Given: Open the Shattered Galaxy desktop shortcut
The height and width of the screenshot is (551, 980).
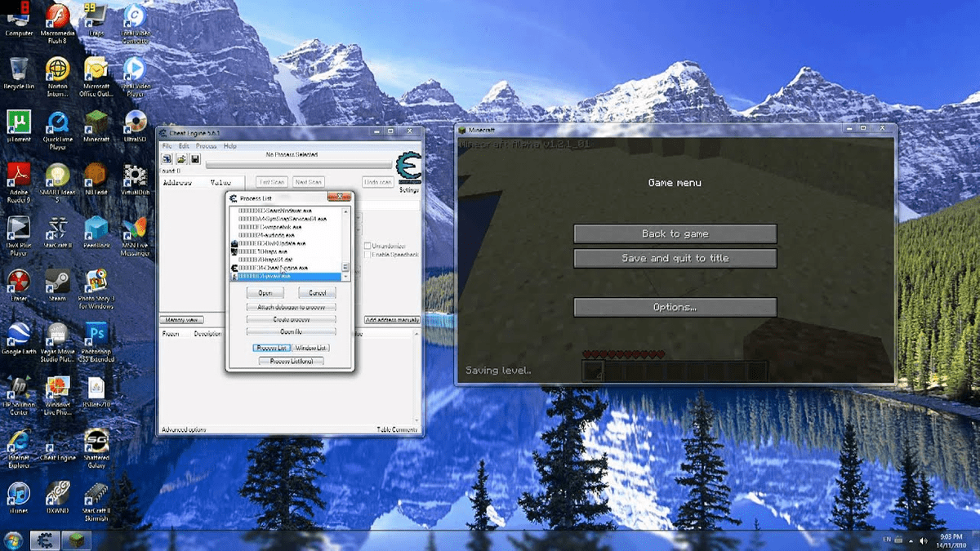Looking at the screenshot, I should [96, 448].
